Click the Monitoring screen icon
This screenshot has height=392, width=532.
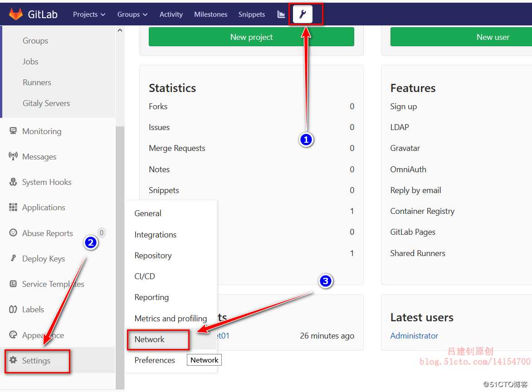click(x=13, y=131)
